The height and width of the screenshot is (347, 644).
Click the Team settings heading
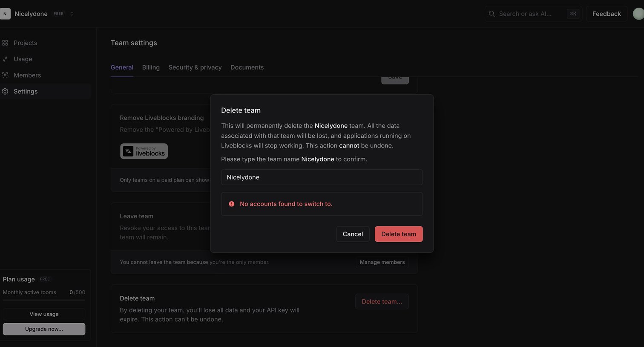click(x=134, y=43)
